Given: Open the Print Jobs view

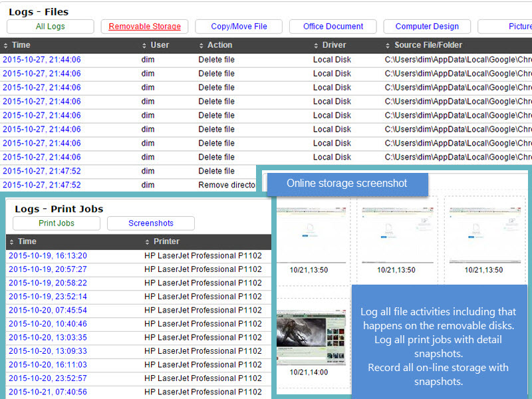Looking at the screenshot, I should [x=56, y=223].
